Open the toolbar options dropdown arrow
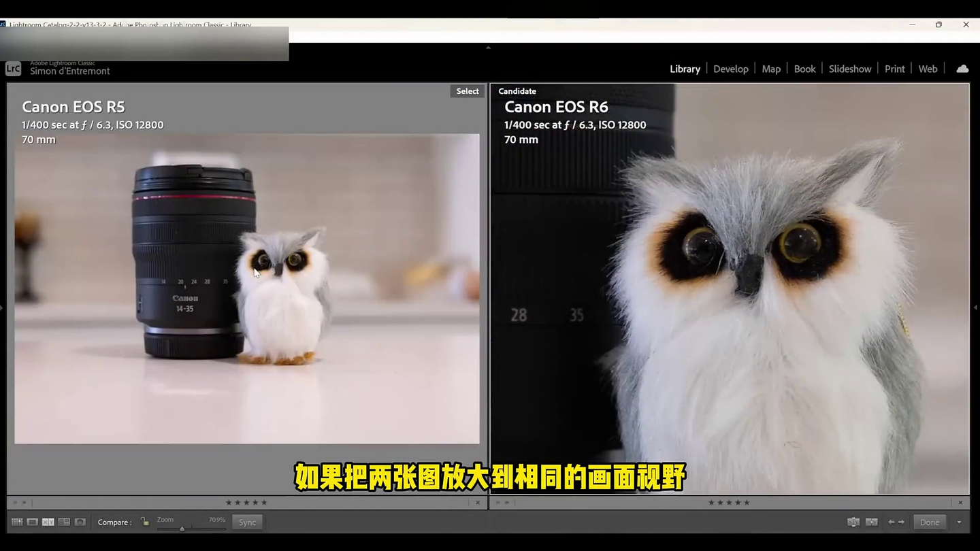This screenshot has height=551, width=980. pos(959,522)
